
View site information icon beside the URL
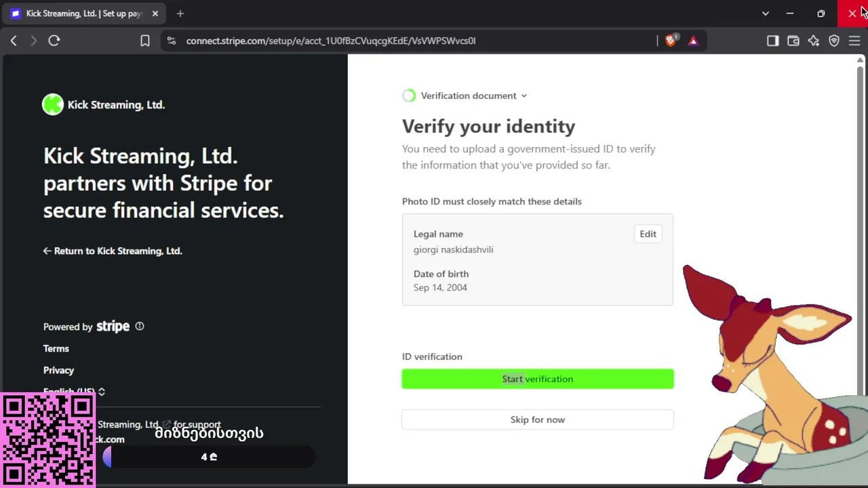coord(171,41)
